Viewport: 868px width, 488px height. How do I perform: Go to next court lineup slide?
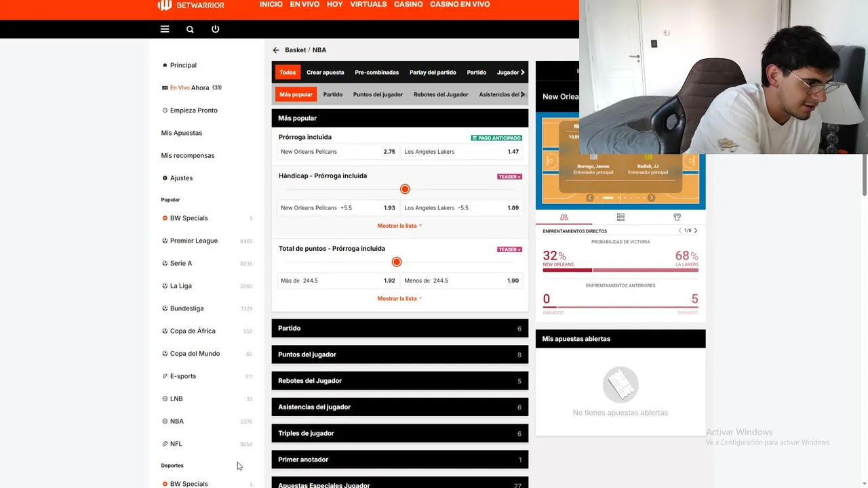coord(651,198)
